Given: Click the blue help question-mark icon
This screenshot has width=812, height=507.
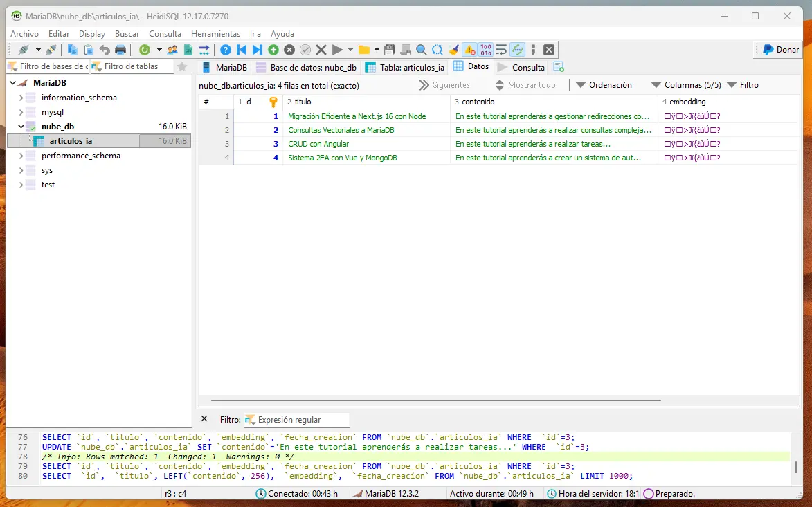Looking at the screenshot, I should tap(225, 50).
